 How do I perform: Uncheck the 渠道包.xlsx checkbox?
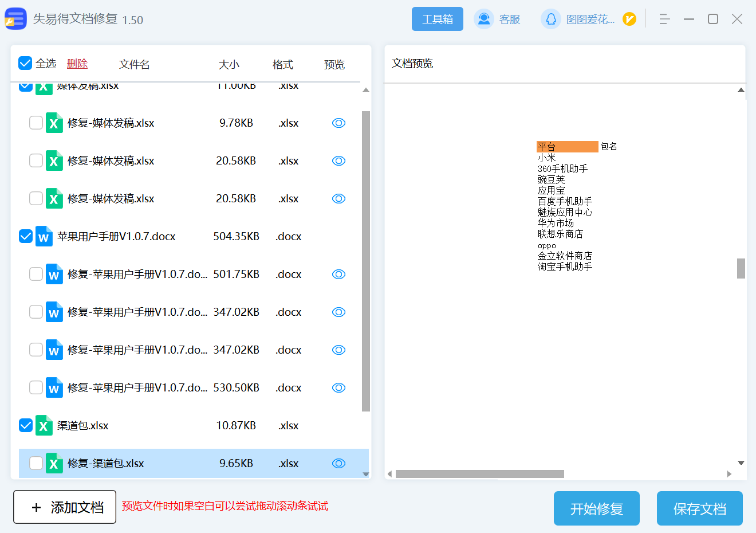click(25, 425)
